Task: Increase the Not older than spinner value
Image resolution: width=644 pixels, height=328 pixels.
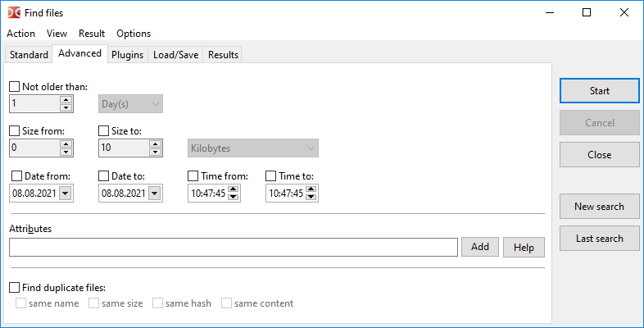Action: tap(66, 99)
